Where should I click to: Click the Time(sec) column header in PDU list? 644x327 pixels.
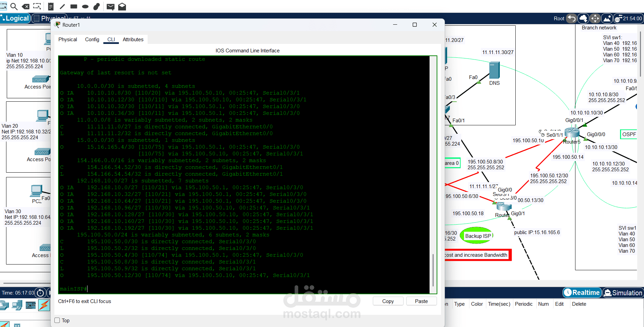point(499,304)
